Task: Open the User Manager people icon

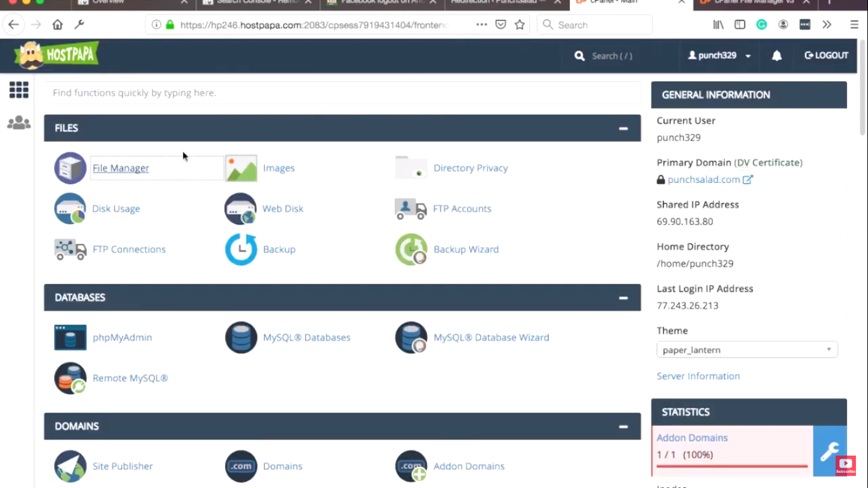Action: (x=18, y=123)
